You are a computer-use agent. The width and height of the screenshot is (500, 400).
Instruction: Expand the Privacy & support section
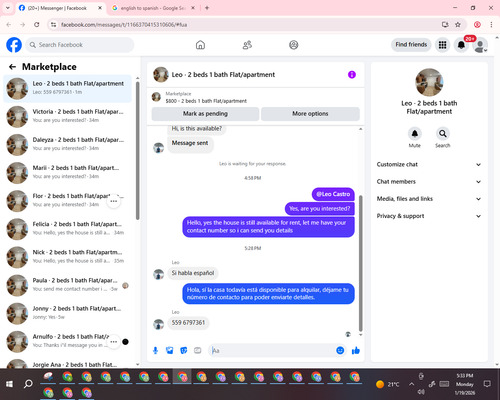[x=429, y=216]
